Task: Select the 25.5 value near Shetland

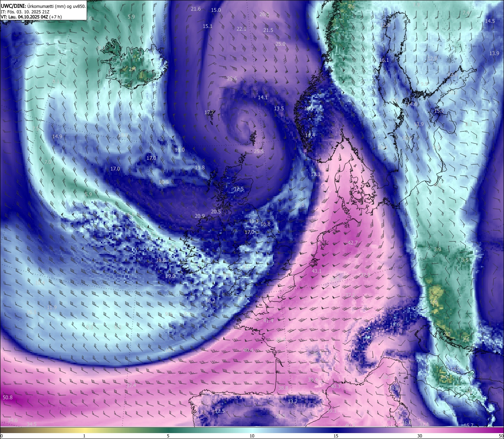Action: pyautogui.click(x=259, y=152)
